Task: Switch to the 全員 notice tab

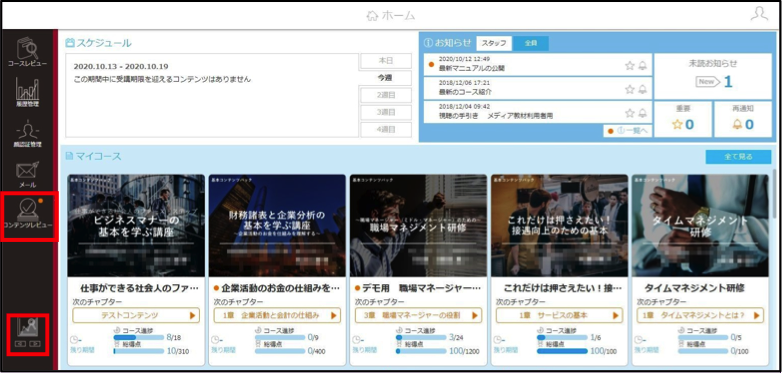Action: click(x=531, y=43)
